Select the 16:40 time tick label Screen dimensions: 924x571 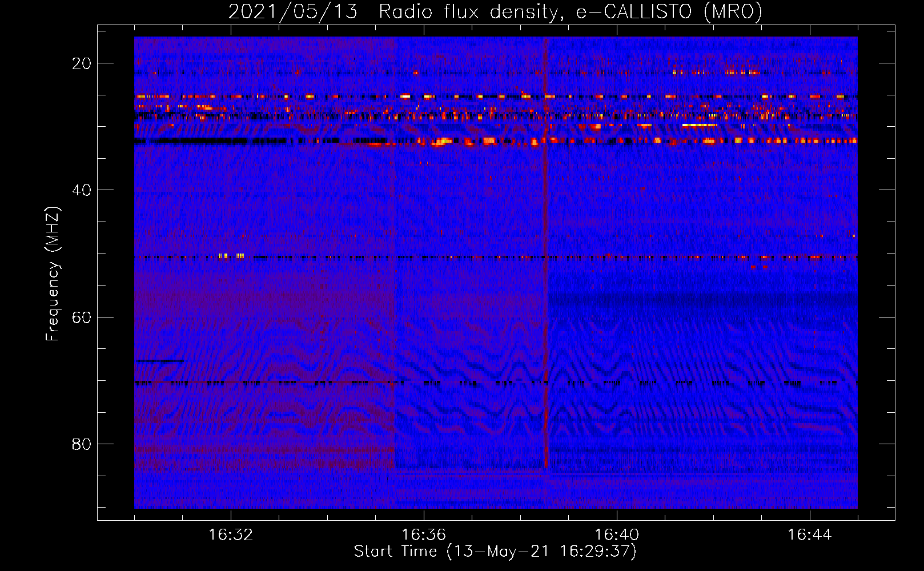(x=617, y=535)
